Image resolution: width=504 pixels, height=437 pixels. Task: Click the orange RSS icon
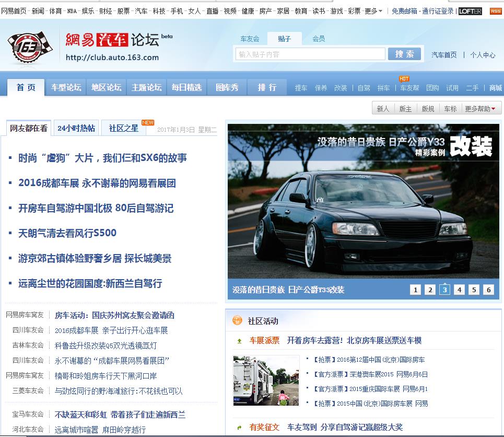tap(495, 11)
